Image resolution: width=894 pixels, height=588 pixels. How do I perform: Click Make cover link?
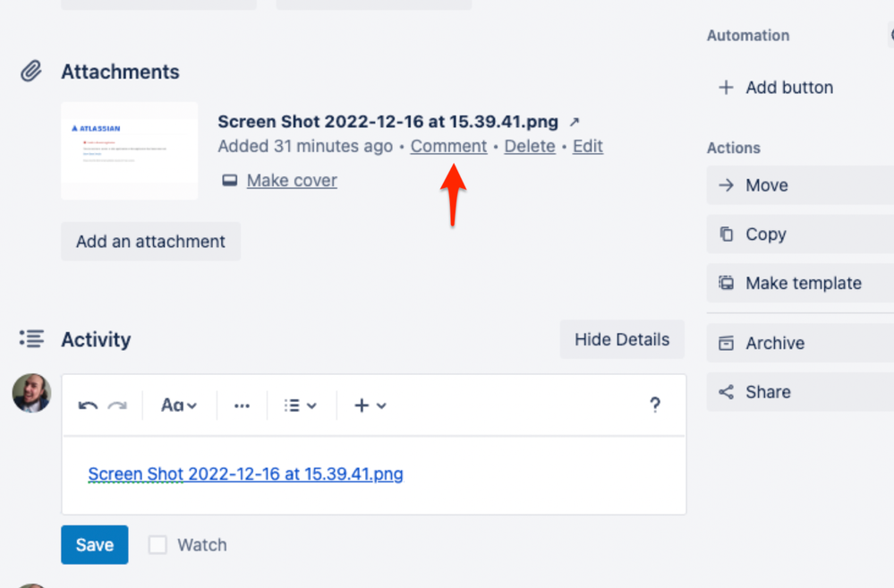click(292, 180)
